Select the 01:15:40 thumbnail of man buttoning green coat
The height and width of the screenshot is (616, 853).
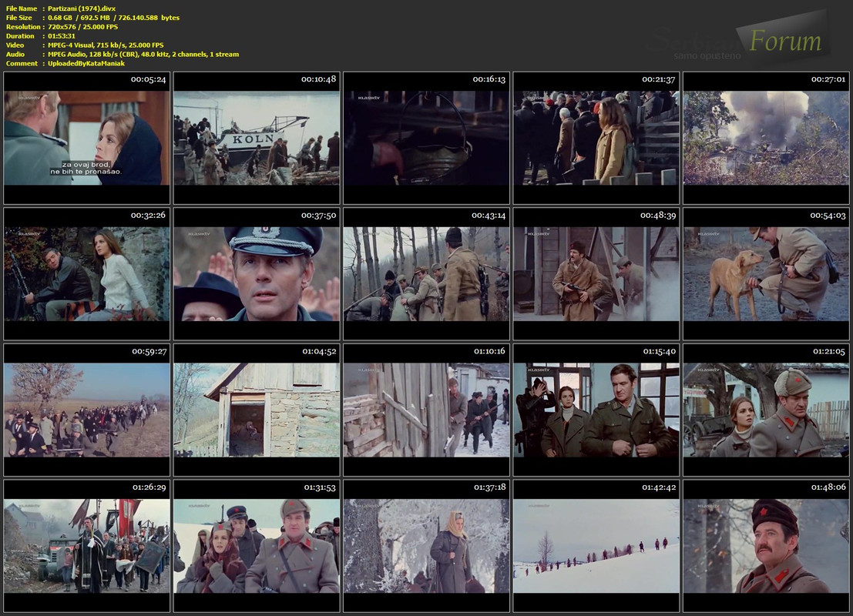(x=596, y=410)
